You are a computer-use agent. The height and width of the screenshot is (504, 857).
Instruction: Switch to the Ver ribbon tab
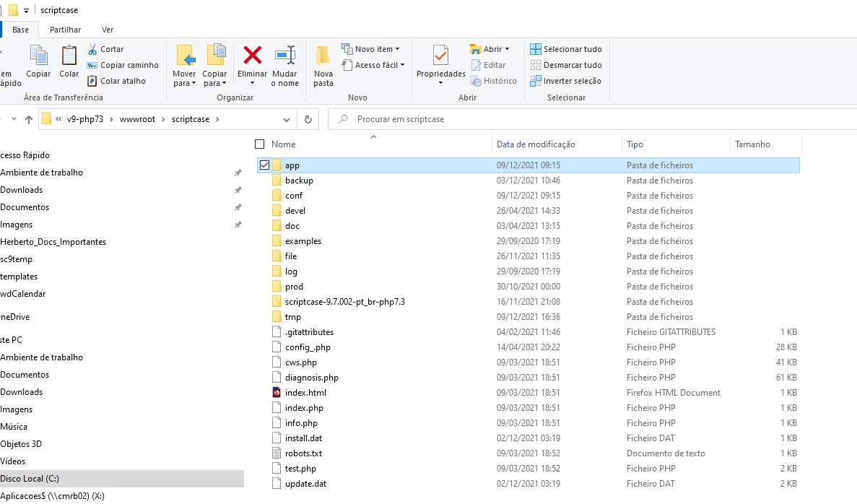click(108, 30)
